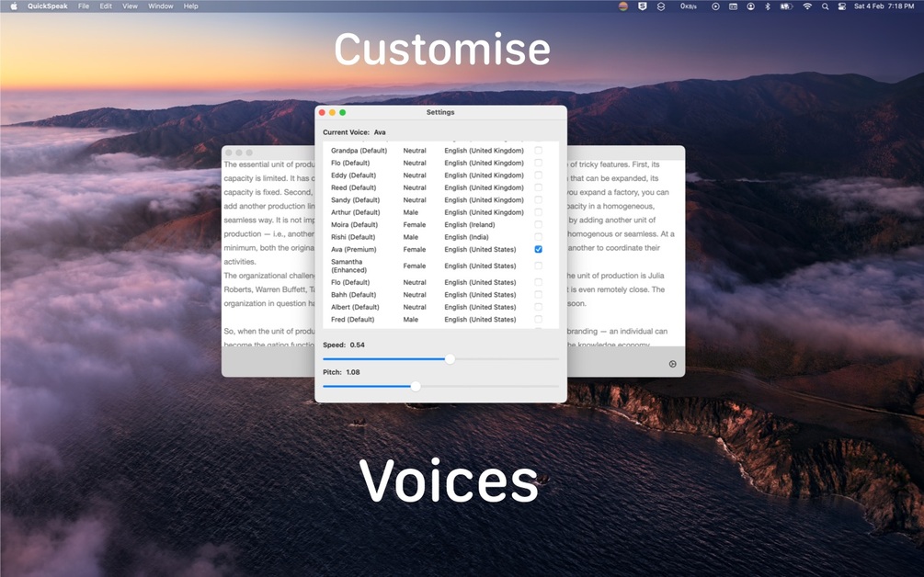
Task: Click 'English (India)' language cell
Action: point(466,237)
